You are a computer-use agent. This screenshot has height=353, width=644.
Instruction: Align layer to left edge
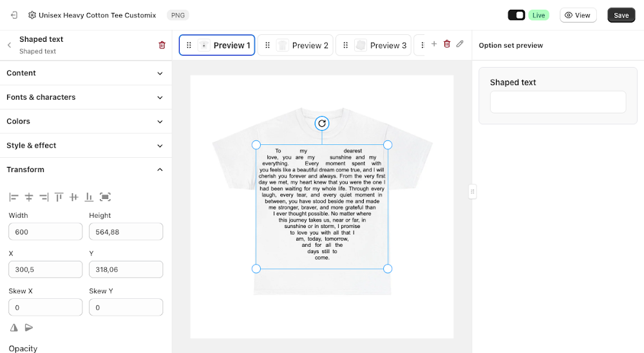tap(14, 197)
